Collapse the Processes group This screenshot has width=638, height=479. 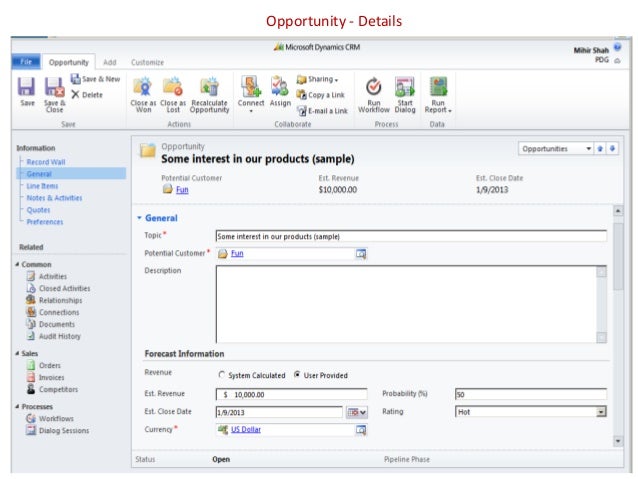click(17, 406)
